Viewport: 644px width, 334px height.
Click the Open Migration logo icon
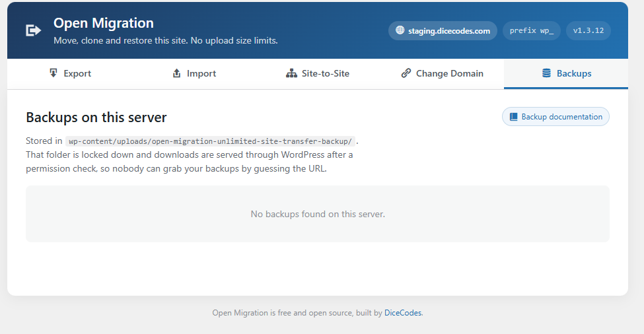33,30
